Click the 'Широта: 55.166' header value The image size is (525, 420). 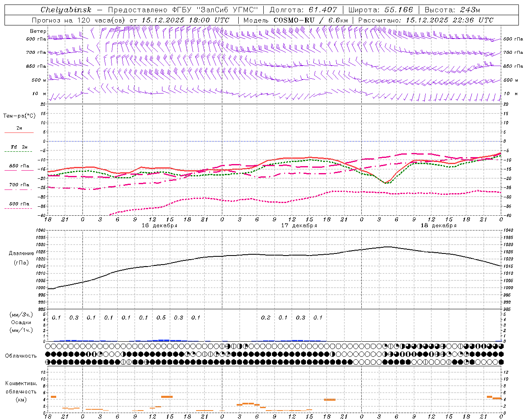(x=380, y=10)
